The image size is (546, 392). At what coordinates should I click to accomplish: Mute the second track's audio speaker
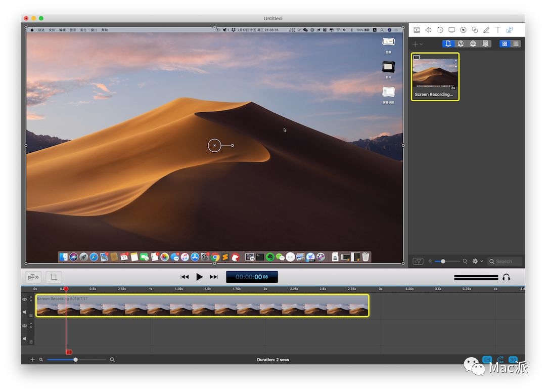[24, 339]
